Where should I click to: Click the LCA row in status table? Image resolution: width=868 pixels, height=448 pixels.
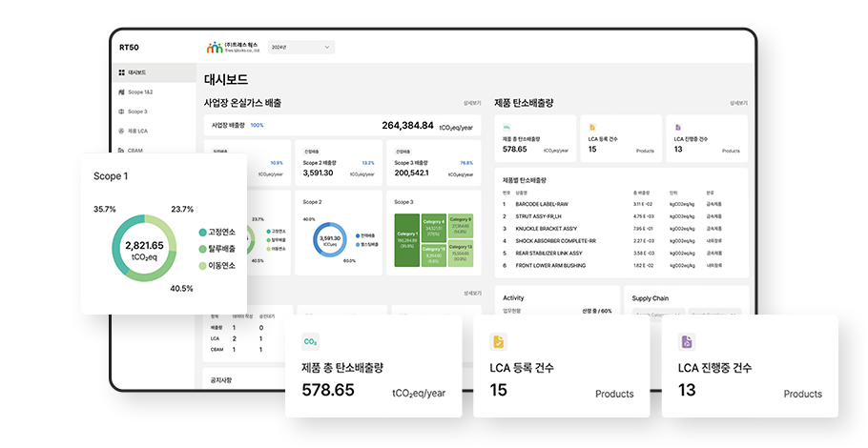(x=238, y=338)
